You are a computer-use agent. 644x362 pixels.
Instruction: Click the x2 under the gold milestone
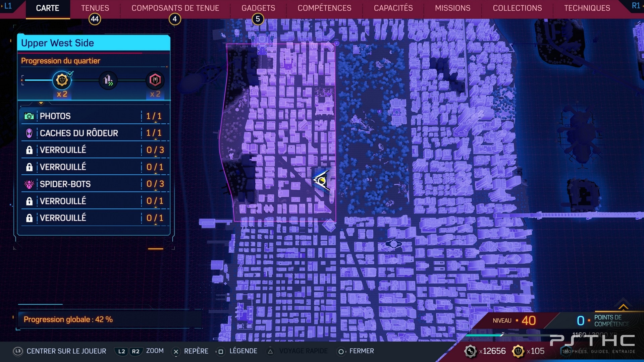[x=62, y=94]
